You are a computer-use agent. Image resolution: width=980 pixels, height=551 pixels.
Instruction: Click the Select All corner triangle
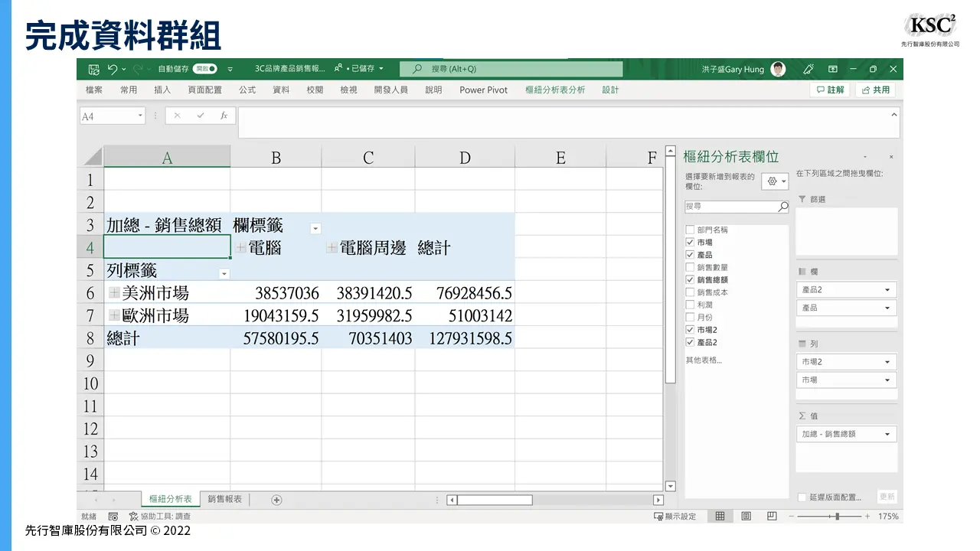(x=92, y=157)
